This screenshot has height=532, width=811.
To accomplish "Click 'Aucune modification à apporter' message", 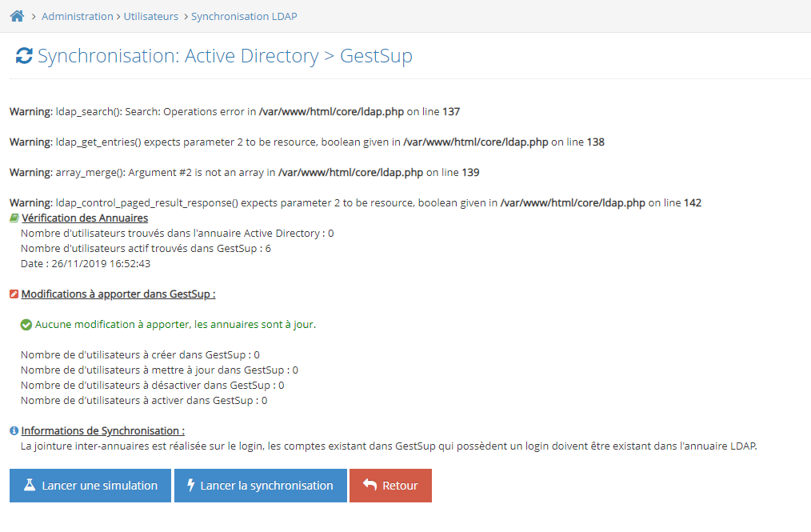I will (x=175, y=325).
